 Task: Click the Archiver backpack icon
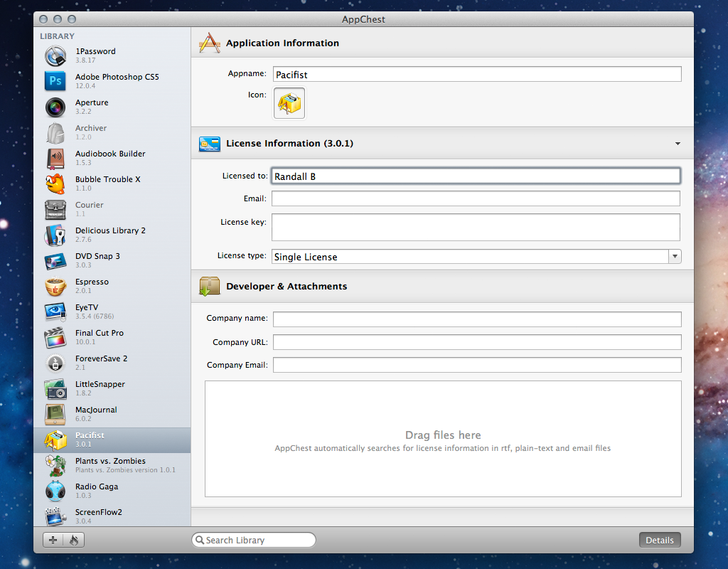[55, 133]
